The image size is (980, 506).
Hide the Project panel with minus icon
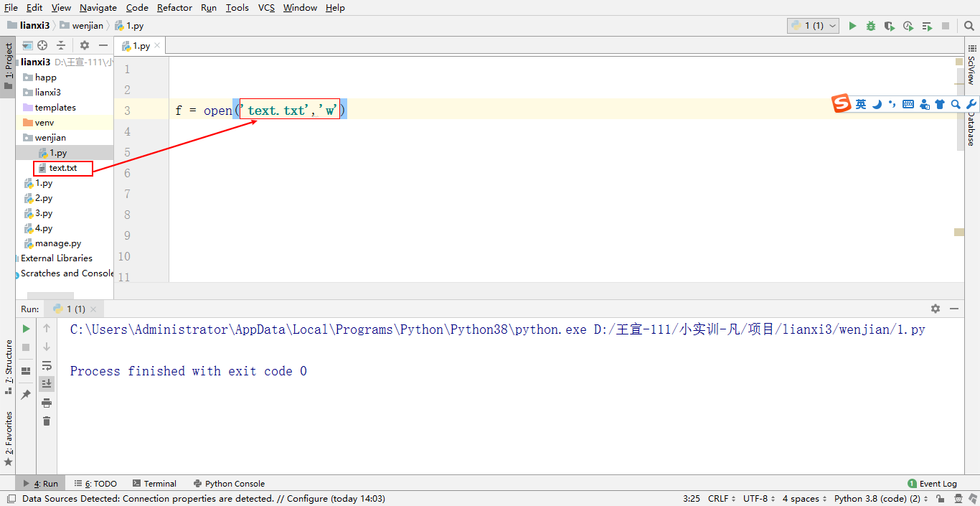[x=103, y=45]
